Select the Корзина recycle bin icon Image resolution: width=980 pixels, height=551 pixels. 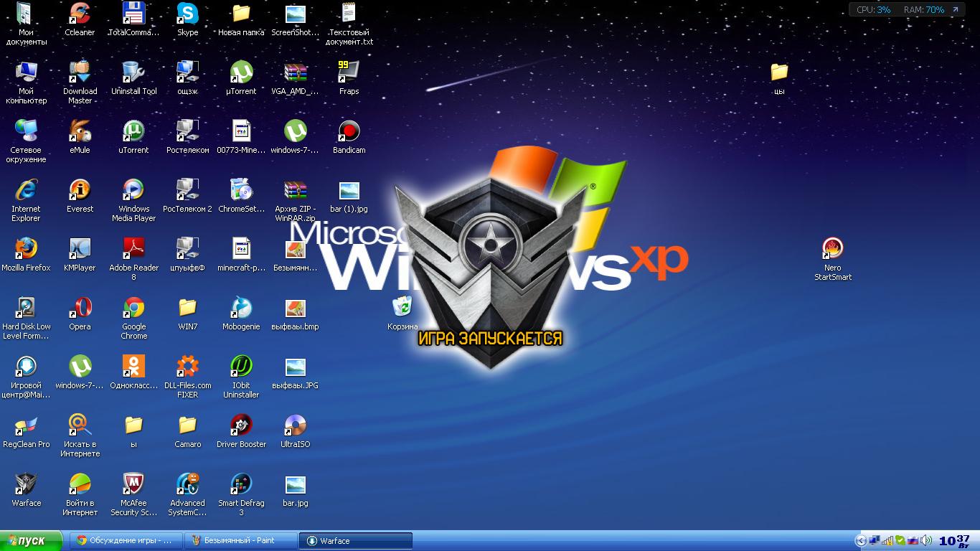click(402, 314)
